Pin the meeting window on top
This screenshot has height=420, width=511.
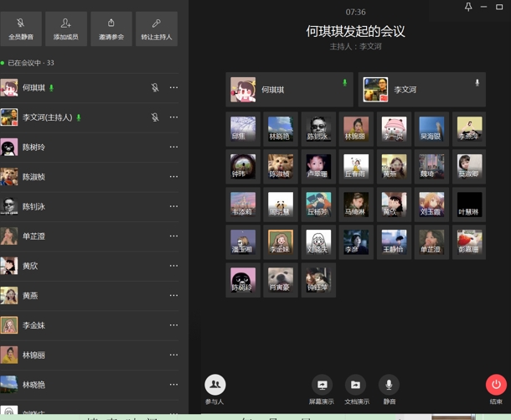(x=467, y=7)
